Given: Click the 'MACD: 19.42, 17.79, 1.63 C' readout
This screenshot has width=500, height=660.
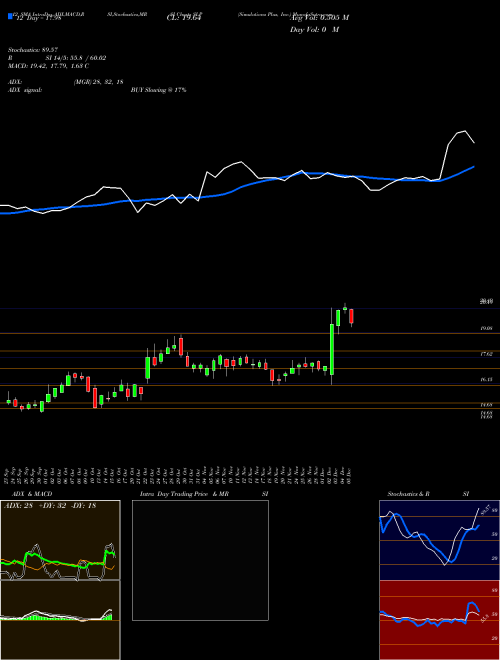Looking at the screenshot, I should coord(48,66).
